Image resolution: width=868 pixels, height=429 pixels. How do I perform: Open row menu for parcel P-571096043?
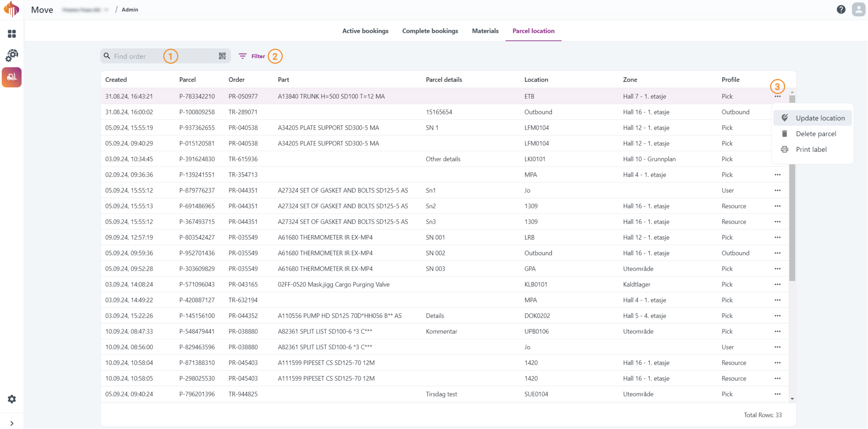click(777, 284)
